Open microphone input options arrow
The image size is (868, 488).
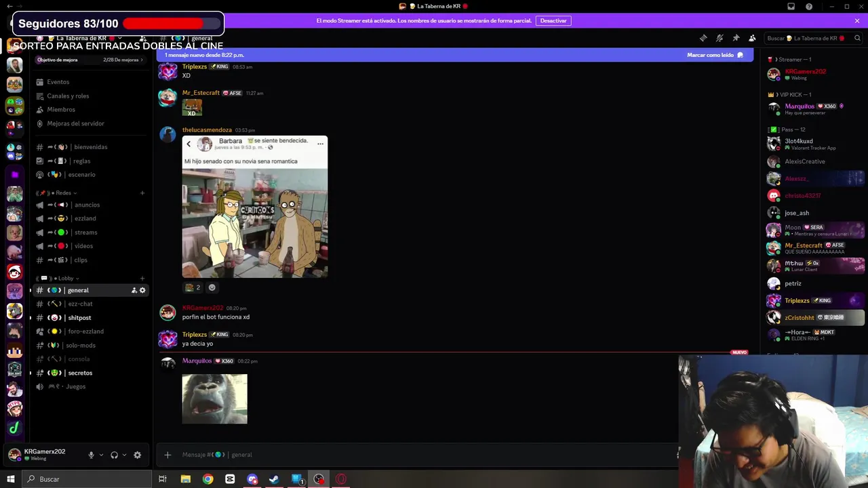click(x=101, y=455)
